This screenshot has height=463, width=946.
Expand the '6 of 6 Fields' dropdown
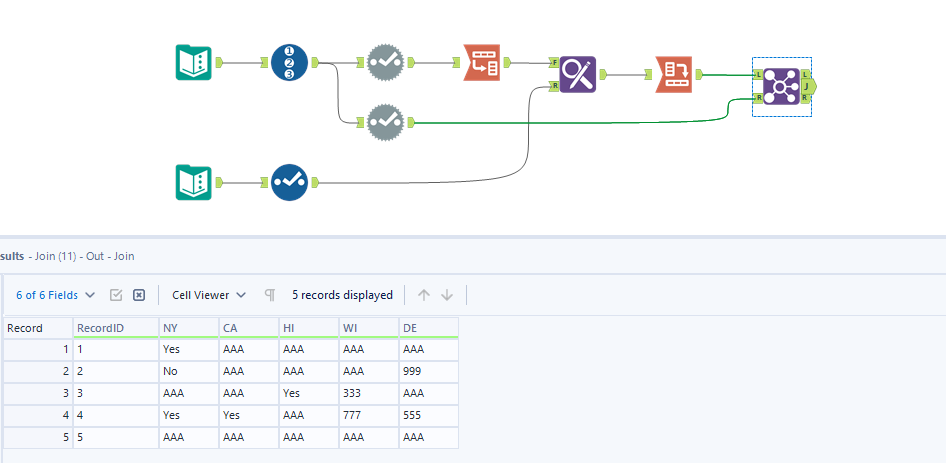[x=56, y=295]
